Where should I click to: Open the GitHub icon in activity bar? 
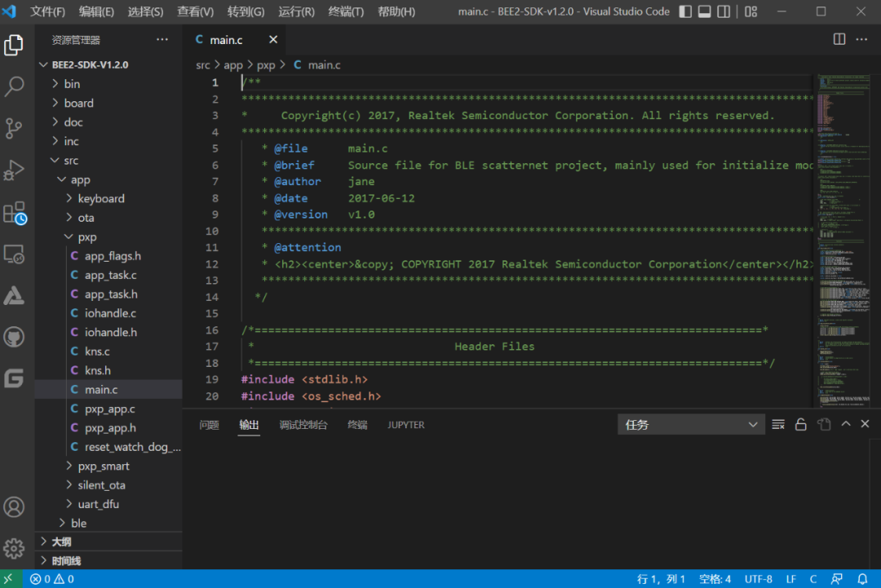click(14, 337)
